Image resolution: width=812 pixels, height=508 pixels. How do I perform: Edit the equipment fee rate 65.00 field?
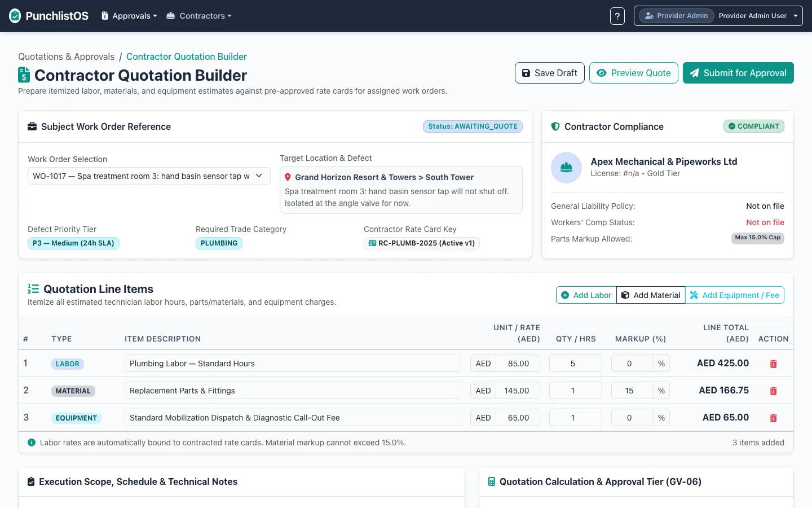(518, 418)
